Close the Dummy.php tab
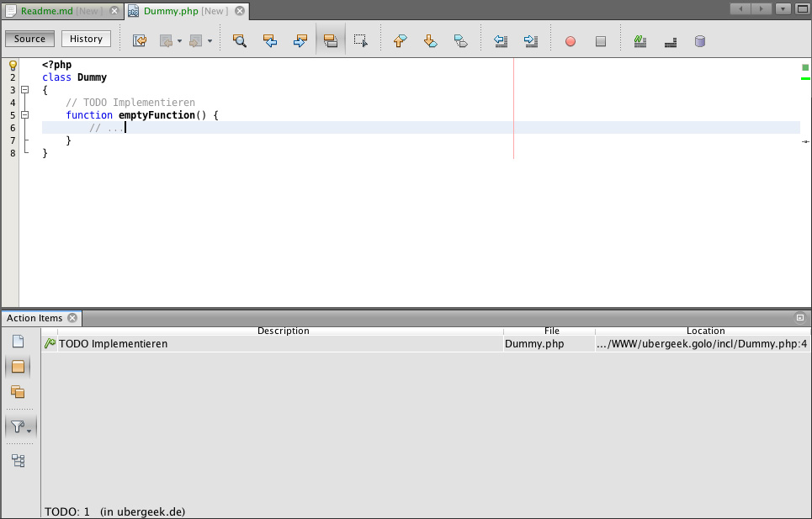This screenshot has width=812, height=519. tap(240, 11)
